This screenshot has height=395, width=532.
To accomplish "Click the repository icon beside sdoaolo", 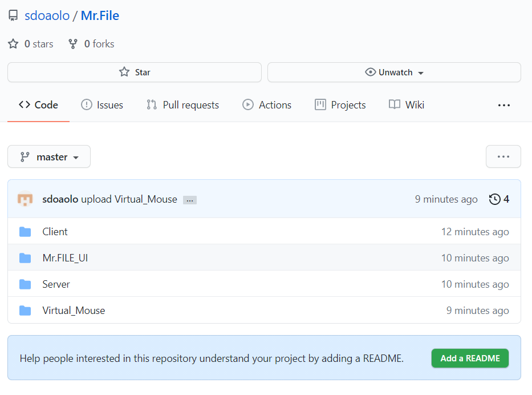I will (13, 15).
